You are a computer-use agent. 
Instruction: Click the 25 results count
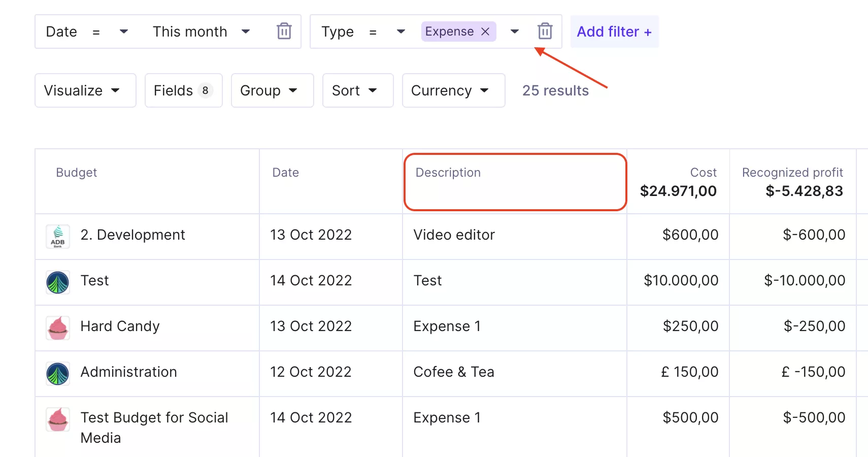point(555,90)
